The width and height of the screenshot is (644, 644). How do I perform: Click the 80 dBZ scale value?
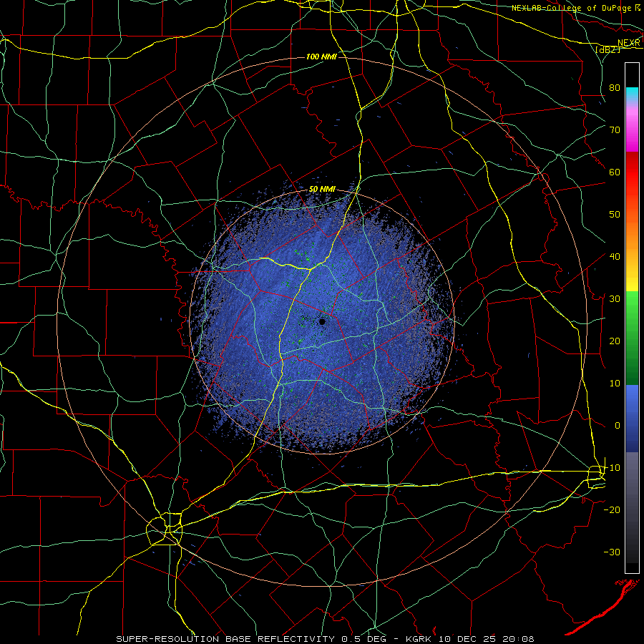click(615, 87)
